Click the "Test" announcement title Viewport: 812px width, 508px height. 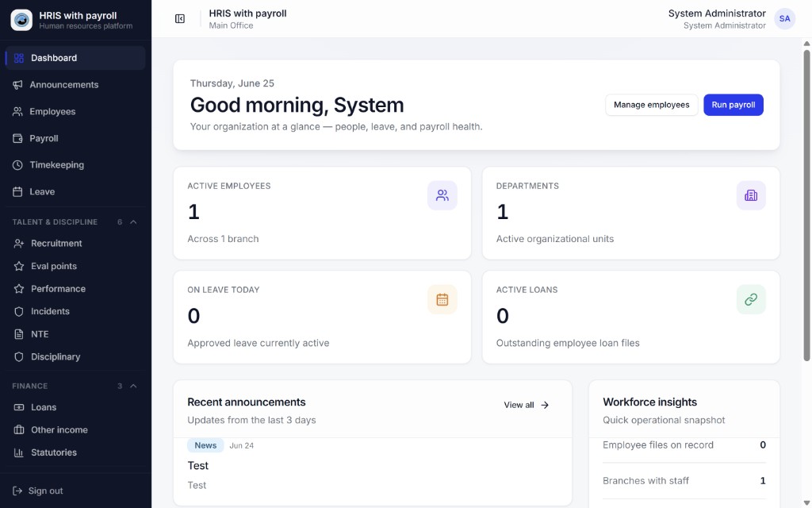(x=197, y=465)
